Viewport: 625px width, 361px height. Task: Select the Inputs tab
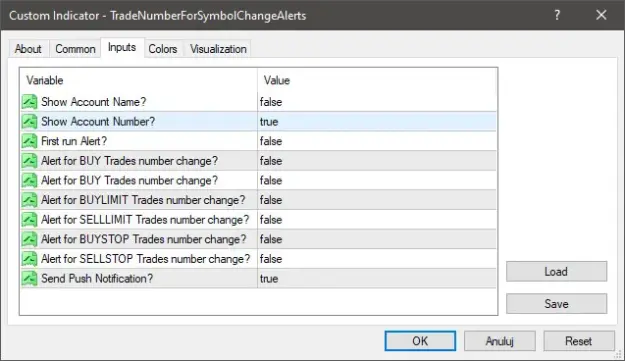click(x=122, y=47)
